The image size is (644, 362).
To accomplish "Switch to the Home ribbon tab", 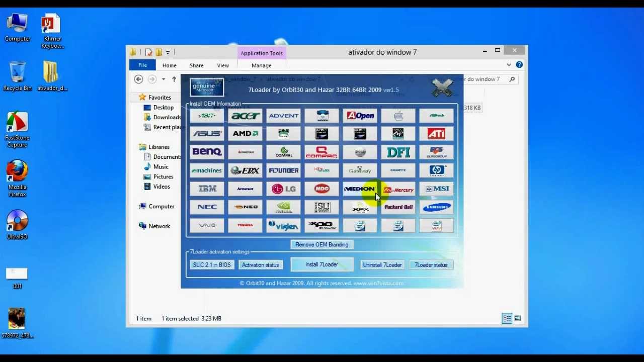I will click(x=170, y=65).
